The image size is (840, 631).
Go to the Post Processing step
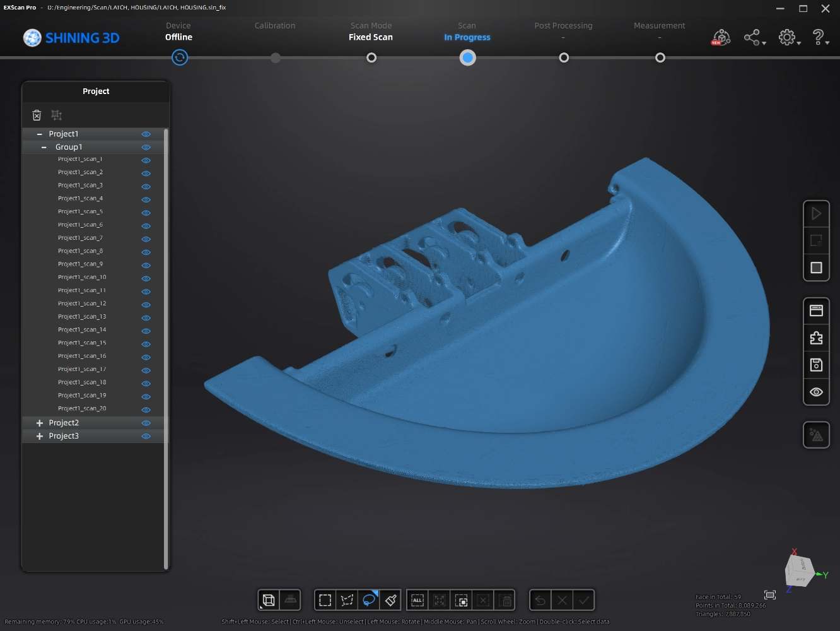coord(564,57)
